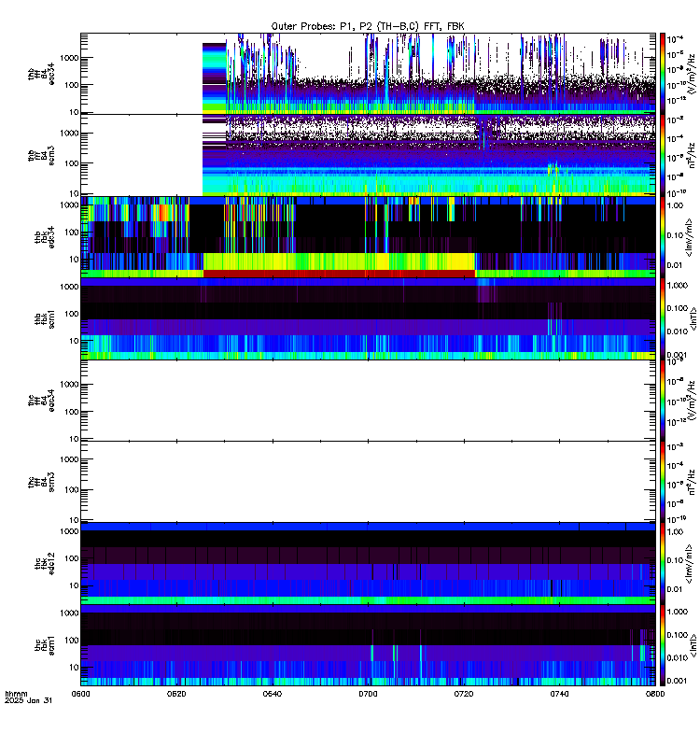Click the plot title 'Outer Probes: P1, P2 (TH-B,C) FFT, FBK'
700x747 pixels.
point(368,27)
